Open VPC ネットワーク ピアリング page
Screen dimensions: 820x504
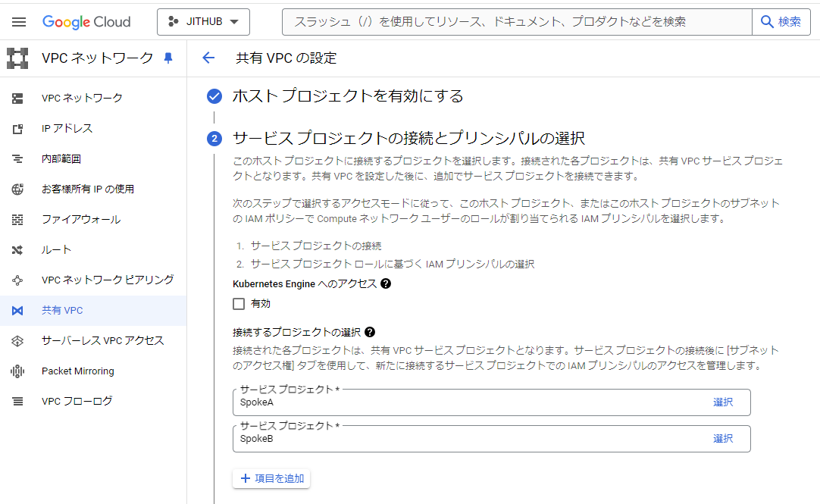[108, 280]
